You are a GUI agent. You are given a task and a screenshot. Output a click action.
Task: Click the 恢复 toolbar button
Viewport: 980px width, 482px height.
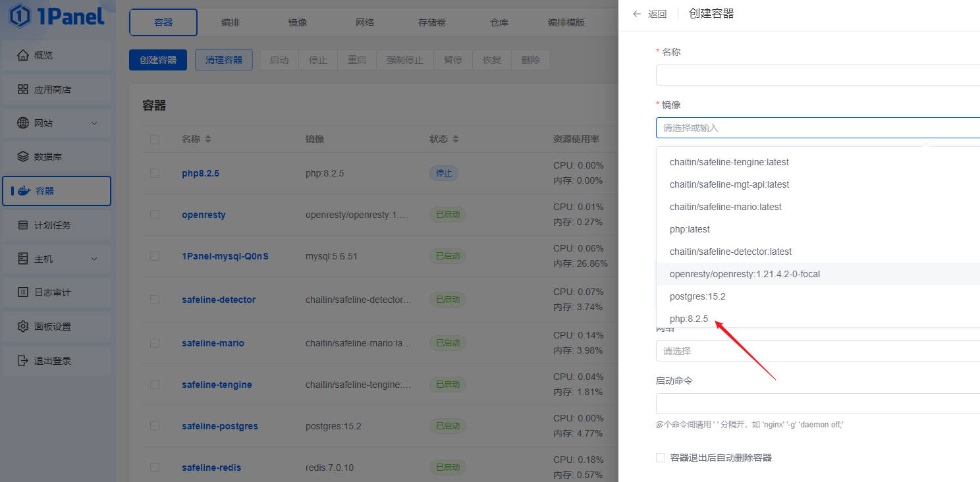(492, 60)
